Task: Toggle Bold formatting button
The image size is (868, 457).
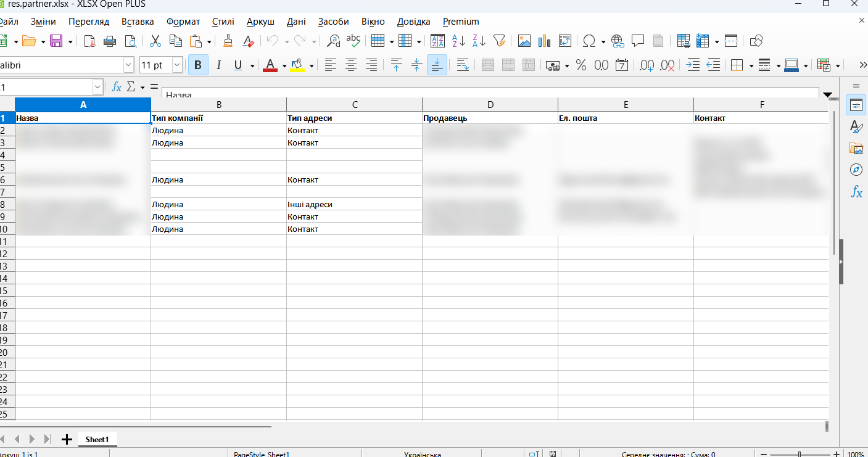Action: coord(198,65)
